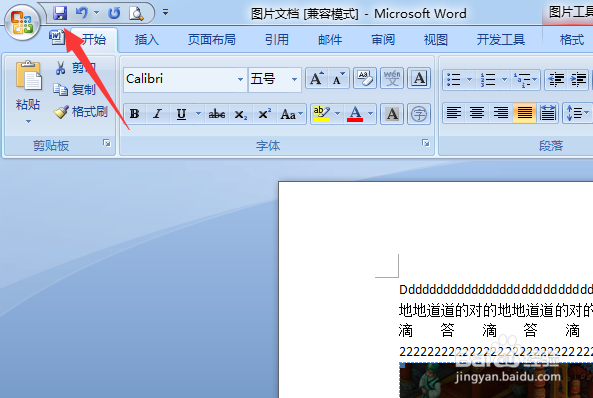Click the Dddddd text line

tap(496, 290)
